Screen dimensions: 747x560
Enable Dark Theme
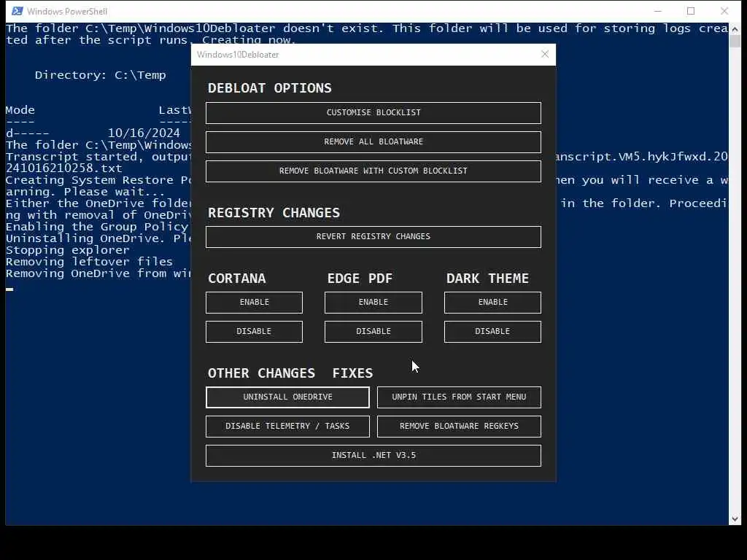492,303
